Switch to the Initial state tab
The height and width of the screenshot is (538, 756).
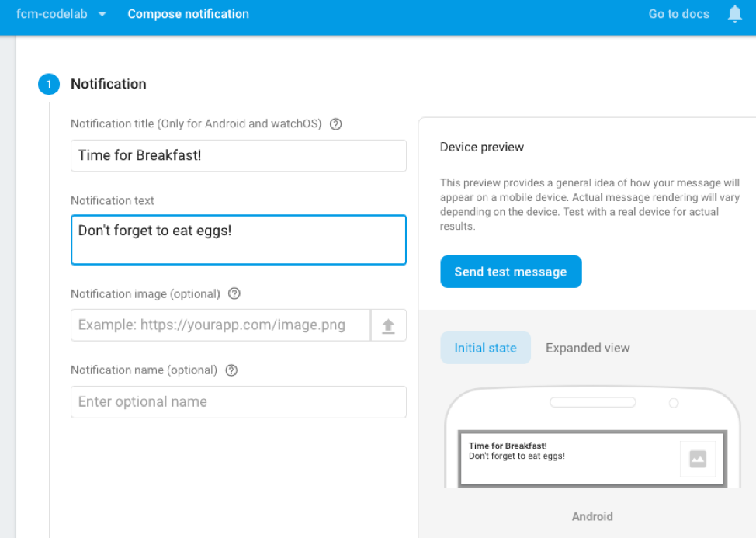pyautogui.click(x=485, y=348)
